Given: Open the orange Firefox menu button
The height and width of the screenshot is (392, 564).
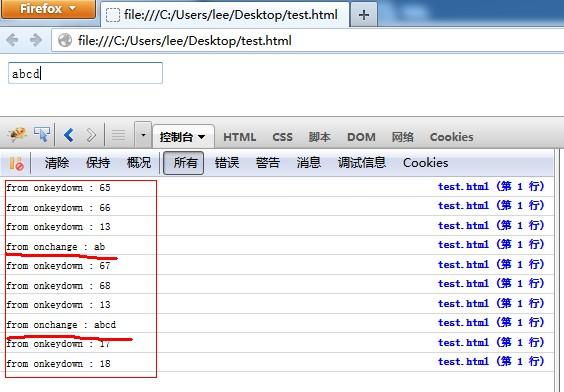Looking at the screenshot, I should [x=49, y=9].
